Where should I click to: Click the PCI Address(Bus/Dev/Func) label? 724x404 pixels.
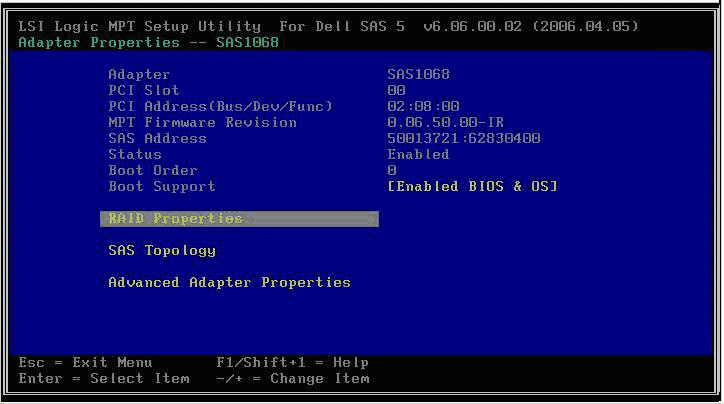[221, 106]
